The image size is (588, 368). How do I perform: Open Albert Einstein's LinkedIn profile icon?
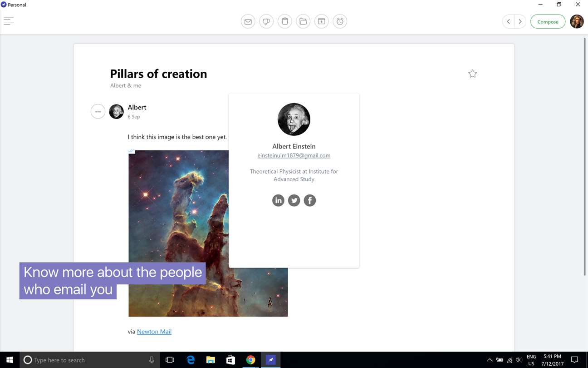click(x=278, y=200)
